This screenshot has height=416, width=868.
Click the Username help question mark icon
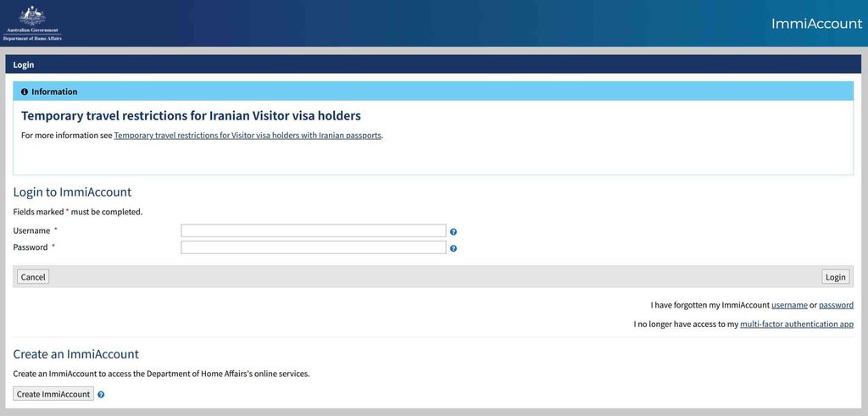coord(453,232)
